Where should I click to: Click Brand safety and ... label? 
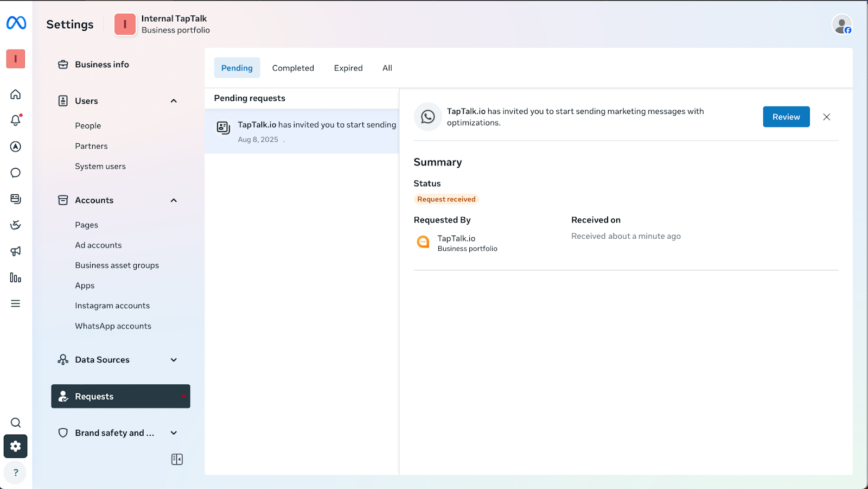tap(114, 433)
